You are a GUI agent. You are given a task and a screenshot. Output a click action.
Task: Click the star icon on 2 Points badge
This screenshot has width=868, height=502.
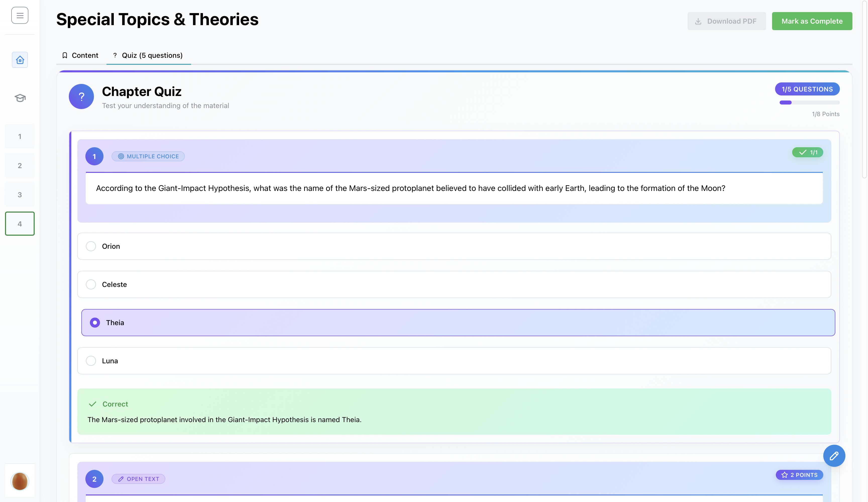click(x=785, y=475)
